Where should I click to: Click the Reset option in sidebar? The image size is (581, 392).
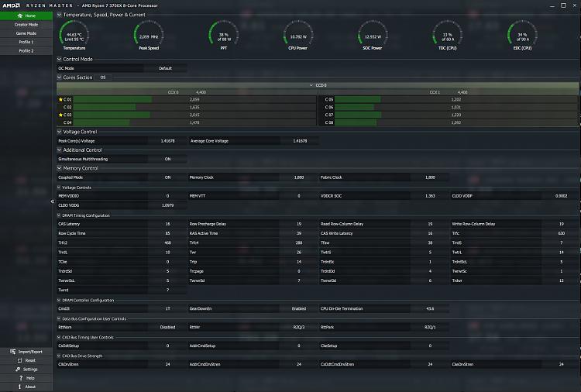coord(26,360)
